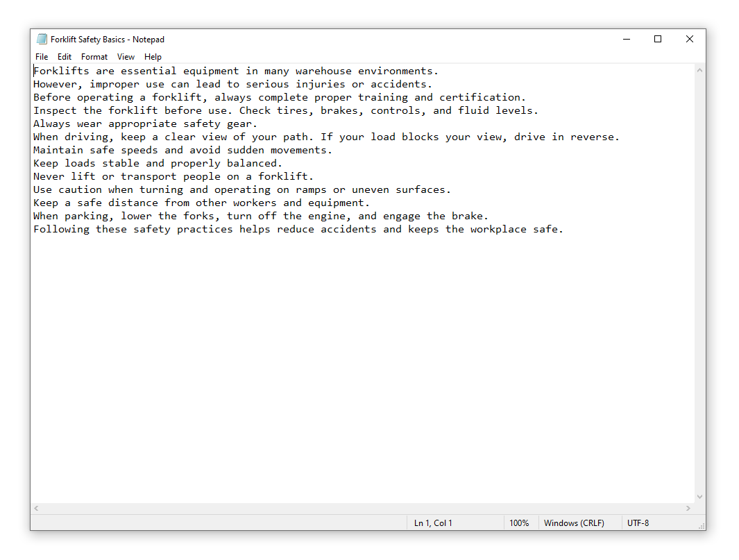The width and height of the screenshot is (739, 560).
Task: Click the vertical scrollbar up arrow
Action: pos(700,70)
